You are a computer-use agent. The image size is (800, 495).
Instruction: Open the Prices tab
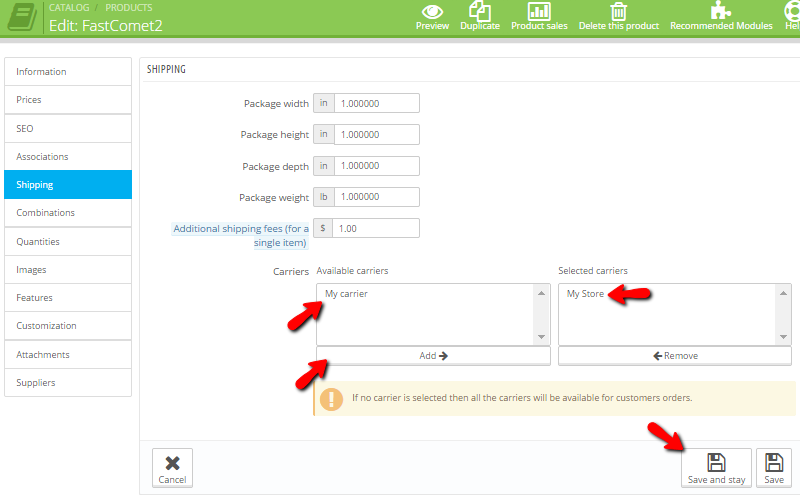(68, 100)
